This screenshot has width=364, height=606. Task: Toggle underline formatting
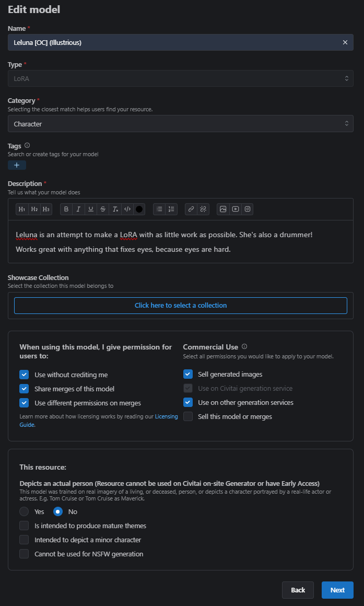coord(90,209)
